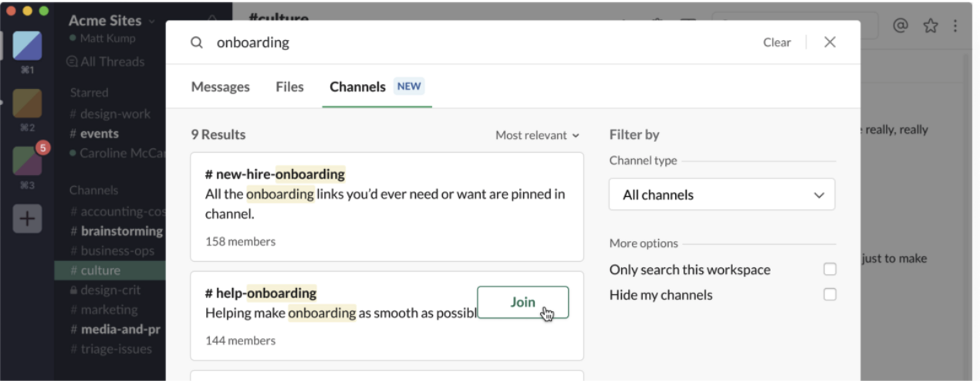Open the new-hire-onboarding channel result
Screen dimensions: 980x383
click(x=387, y=207)
